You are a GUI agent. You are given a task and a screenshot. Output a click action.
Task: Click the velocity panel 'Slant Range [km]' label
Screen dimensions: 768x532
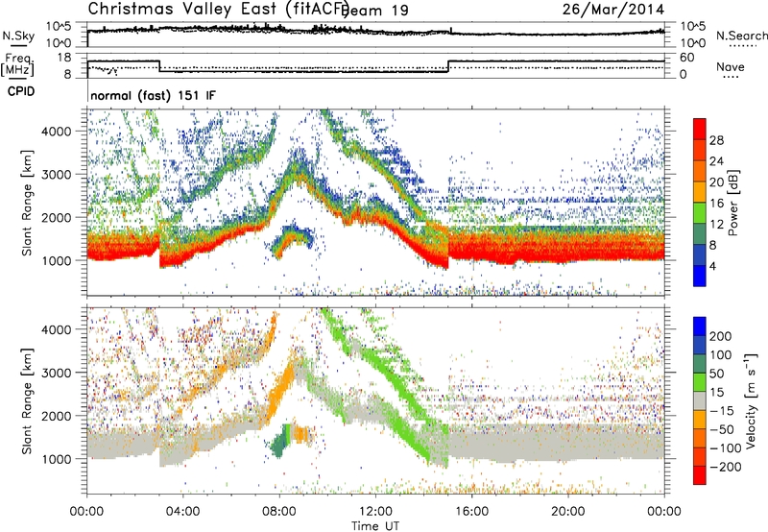tap(27, 400)
